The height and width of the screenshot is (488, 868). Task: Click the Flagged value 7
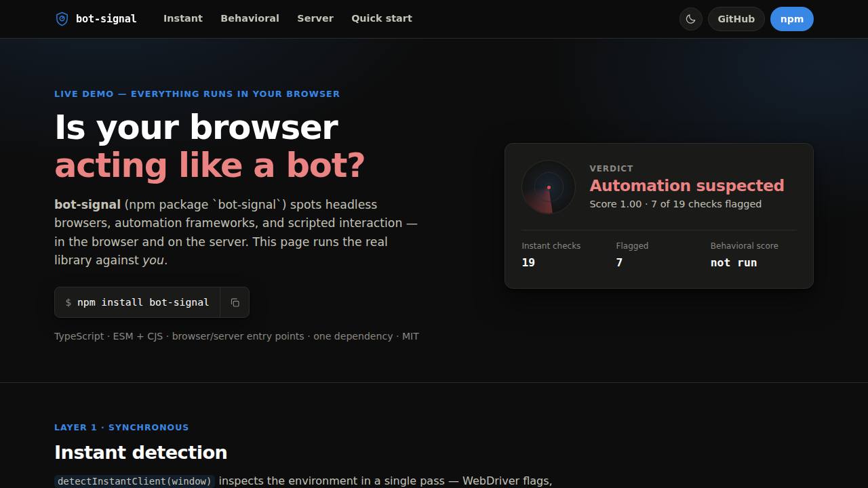[619, 263]
